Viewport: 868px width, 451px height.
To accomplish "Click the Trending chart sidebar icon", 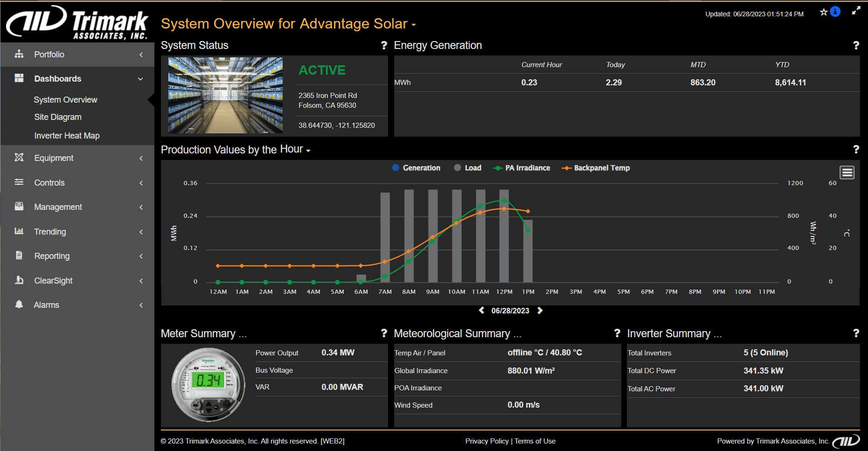I will 19,231.
